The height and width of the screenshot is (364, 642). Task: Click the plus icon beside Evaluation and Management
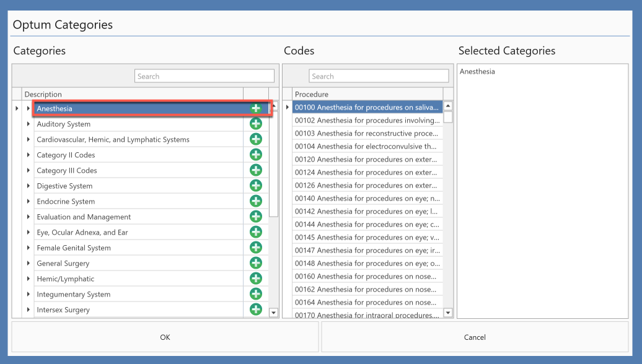click(256, 216)
